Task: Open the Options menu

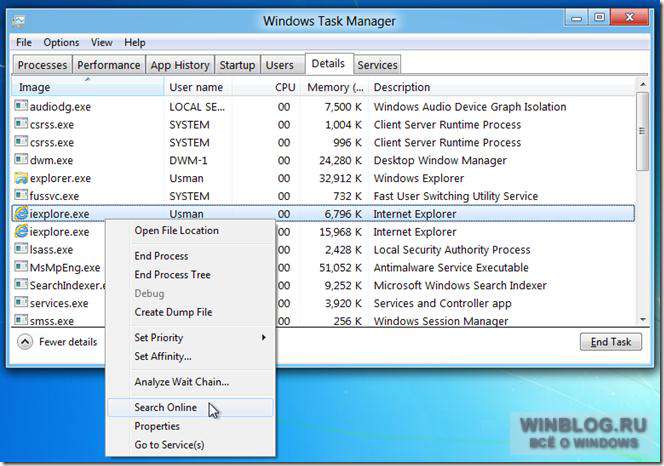Action: point(61,42)
